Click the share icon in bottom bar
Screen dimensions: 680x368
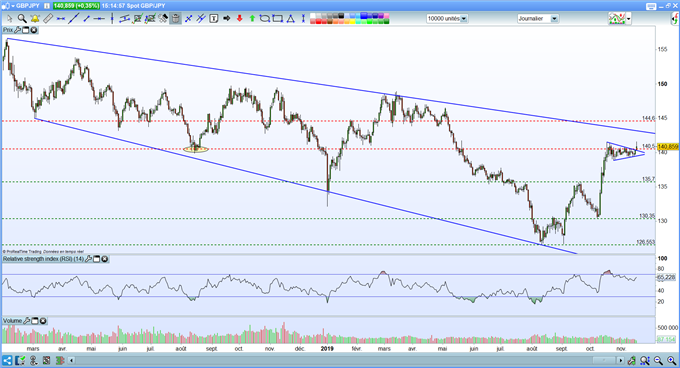(7, 361)
